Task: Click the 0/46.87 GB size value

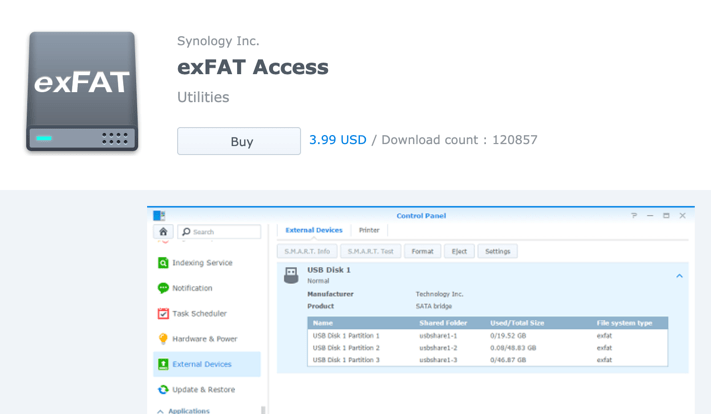Action: pyautogui.click(x=508, y=360)
